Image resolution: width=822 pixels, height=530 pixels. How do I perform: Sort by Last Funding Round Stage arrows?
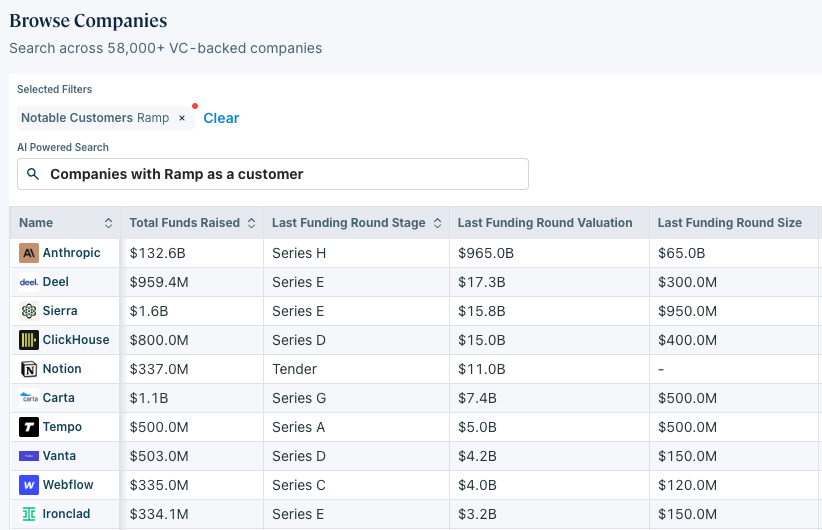[437, 223]
